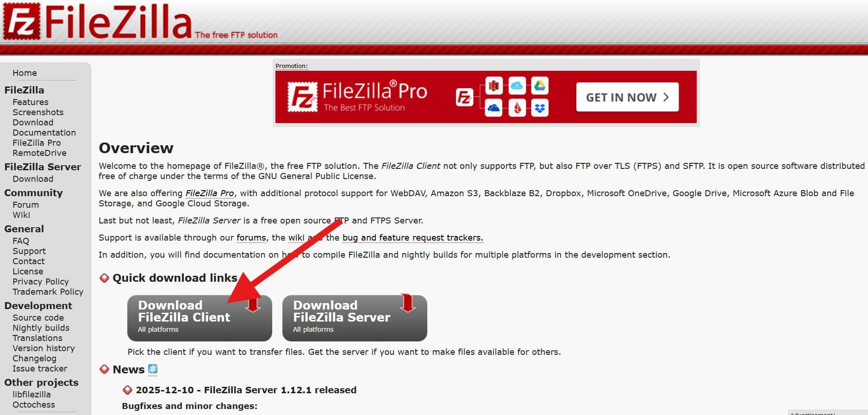The height and width of the screenshot is (415, 868).
Task: Click the FileZilla Fz logo icon in the header
Action: (x=21, y=21)
